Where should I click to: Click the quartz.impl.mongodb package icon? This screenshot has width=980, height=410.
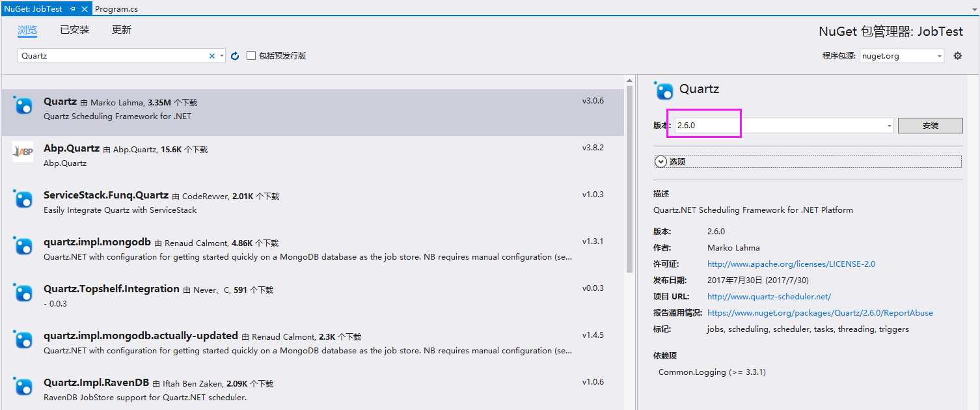click(23, 246)
